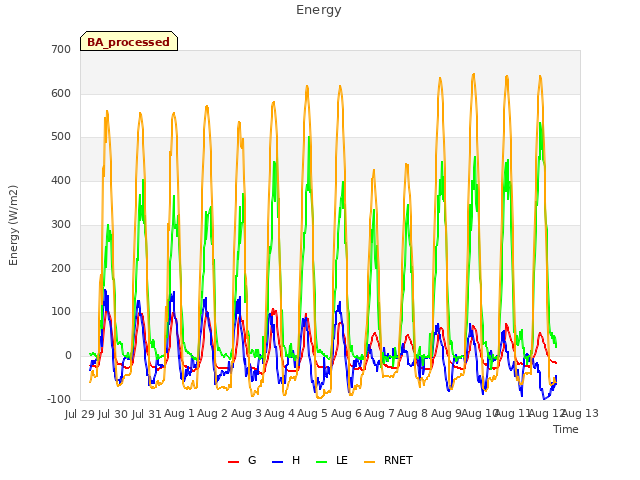Select the H legend label
This screenshot has width=640, height=480.
pos(296,460)
